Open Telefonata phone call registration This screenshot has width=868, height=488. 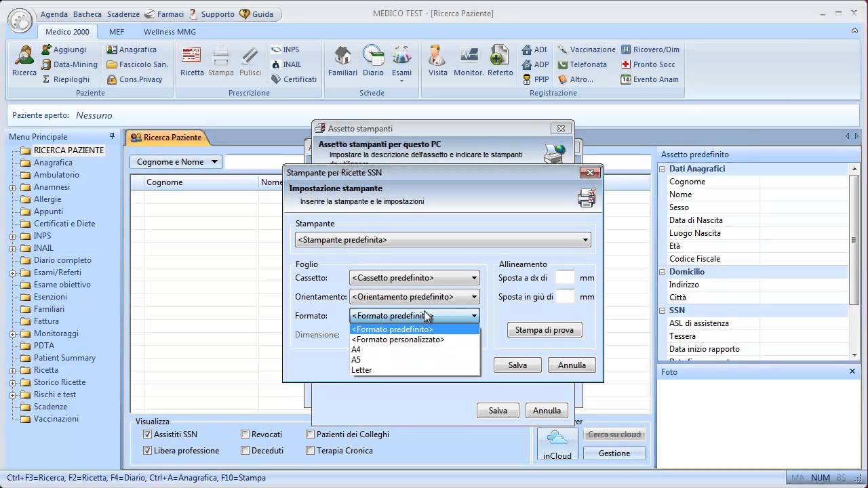(x=582, y=64)
